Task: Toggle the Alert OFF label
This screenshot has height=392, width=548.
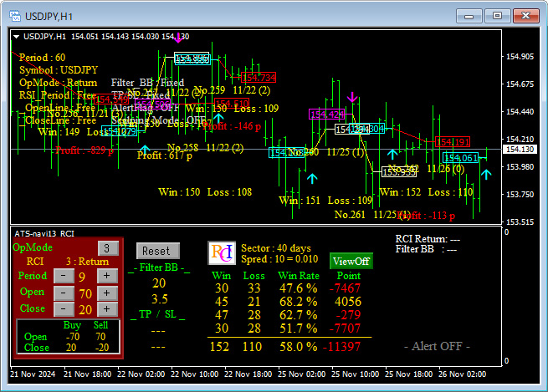Action: (x=437, y=346)
